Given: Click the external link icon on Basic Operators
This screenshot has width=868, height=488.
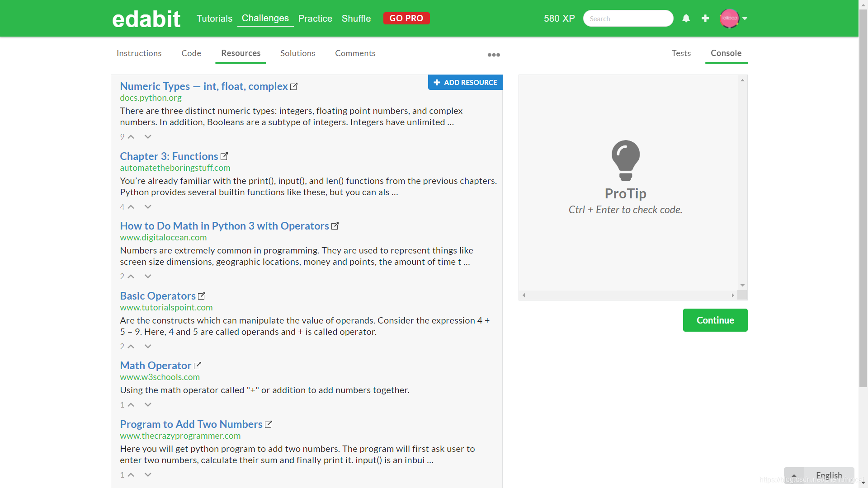Looking at the screenshot, I should point(202,295).
